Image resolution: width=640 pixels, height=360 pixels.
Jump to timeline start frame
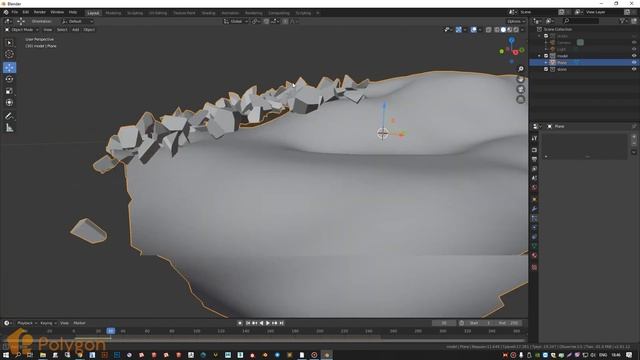(x=248, y=323)
